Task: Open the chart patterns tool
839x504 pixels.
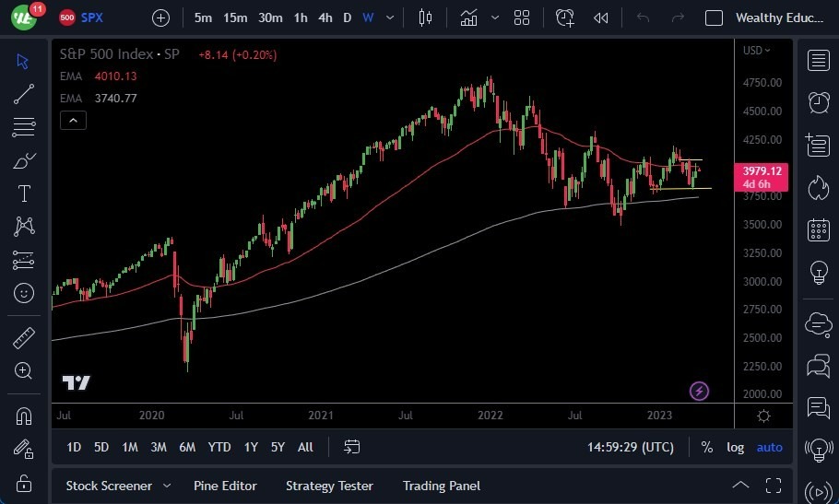Action: [24, 227]
